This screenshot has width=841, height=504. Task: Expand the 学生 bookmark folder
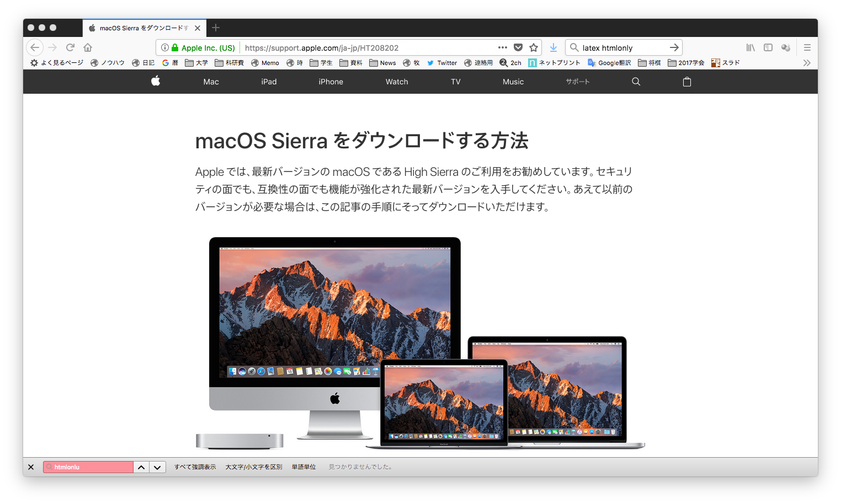pyautogui.click(x=321, y=63)
